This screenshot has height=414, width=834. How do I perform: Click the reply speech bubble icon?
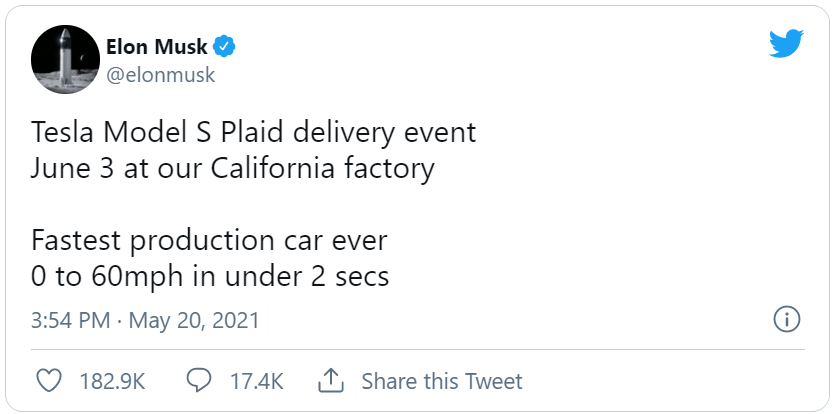point(199,381)
